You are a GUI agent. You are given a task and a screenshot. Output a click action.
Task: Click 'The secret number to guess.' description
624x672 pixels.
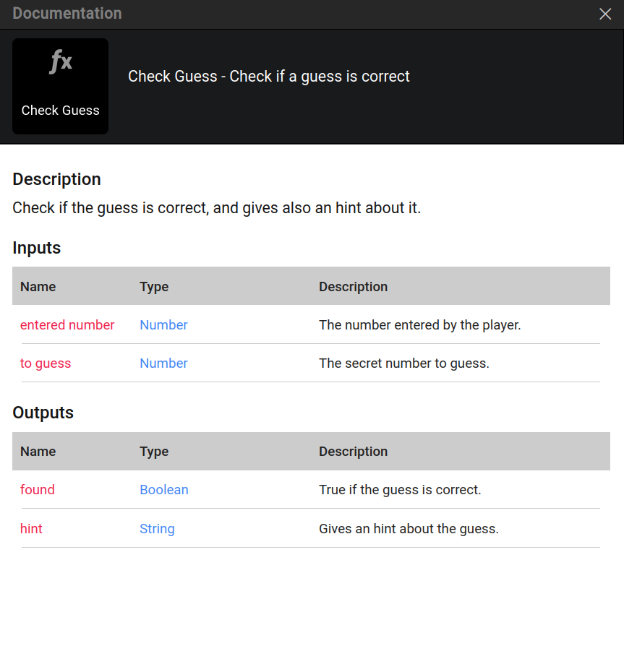404,363
